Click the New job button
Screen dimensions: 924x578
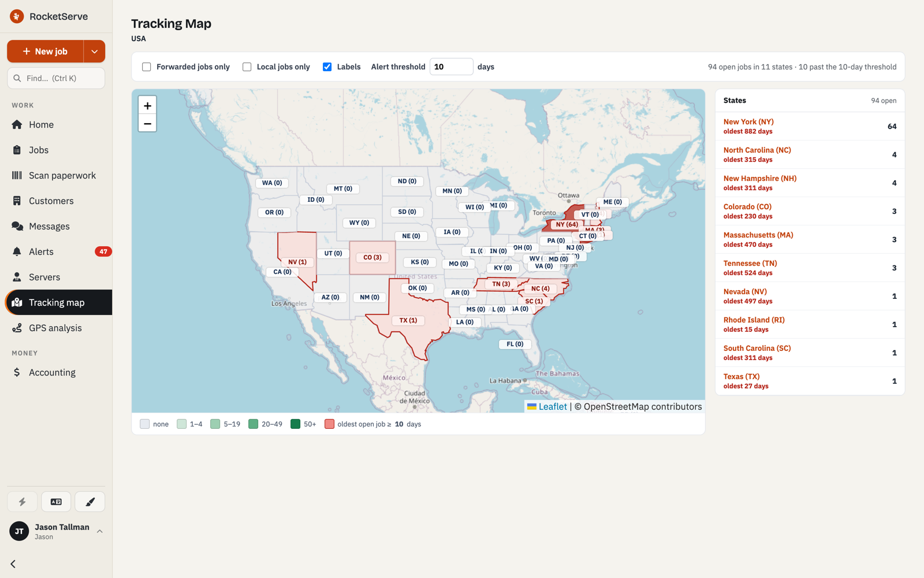tap(45, 51)
